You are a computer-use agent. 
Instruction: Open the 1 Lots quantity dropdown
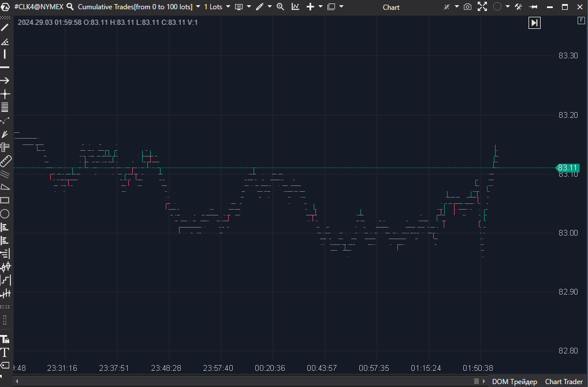tap(228, 6)
